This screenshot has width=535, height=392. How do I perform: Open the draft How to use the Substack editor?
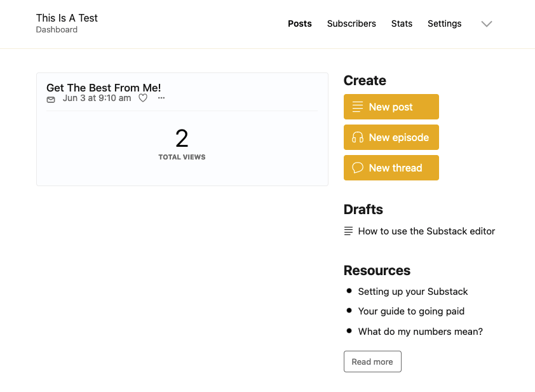(x=426, y=231)
